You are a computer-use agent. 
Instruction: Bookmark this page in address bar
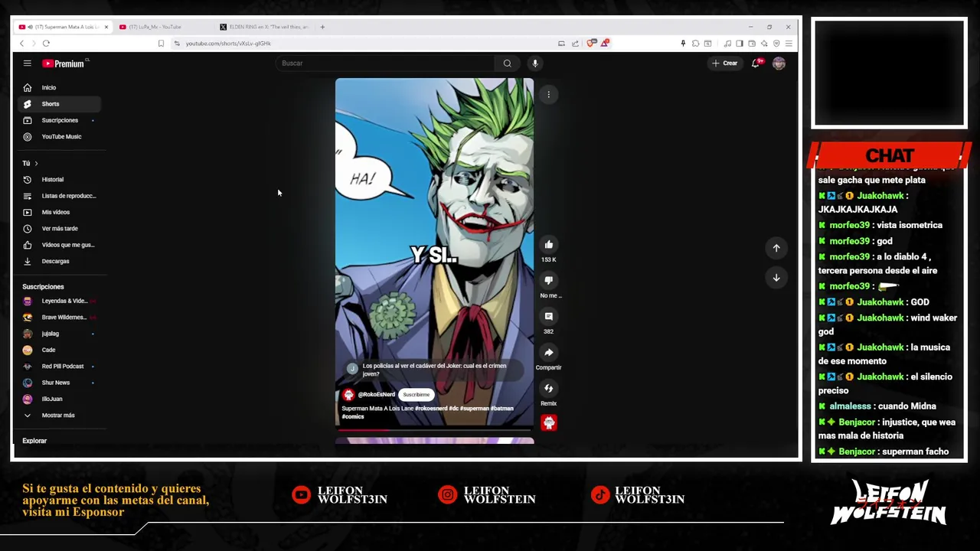coord(161,44)
